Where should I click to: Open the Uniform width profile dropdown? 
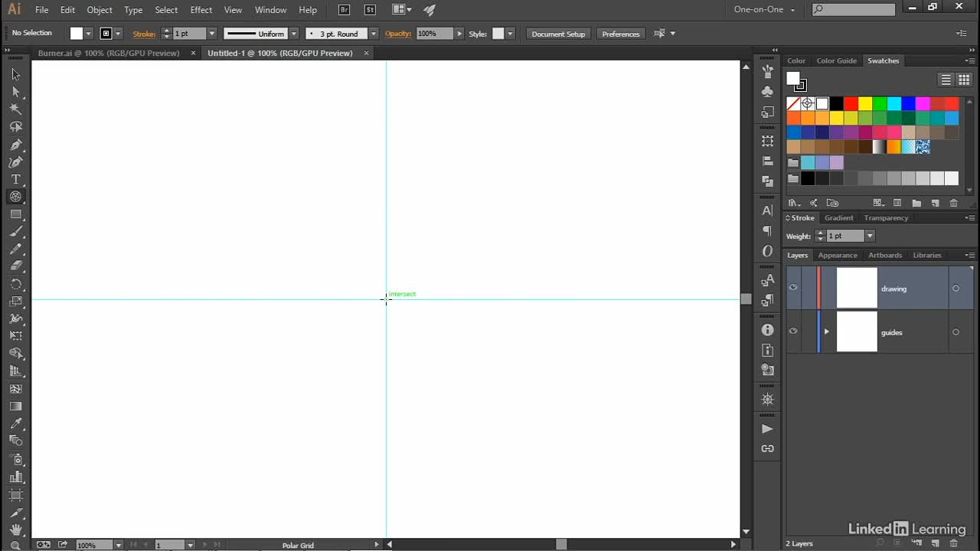(x=293, y=34)
